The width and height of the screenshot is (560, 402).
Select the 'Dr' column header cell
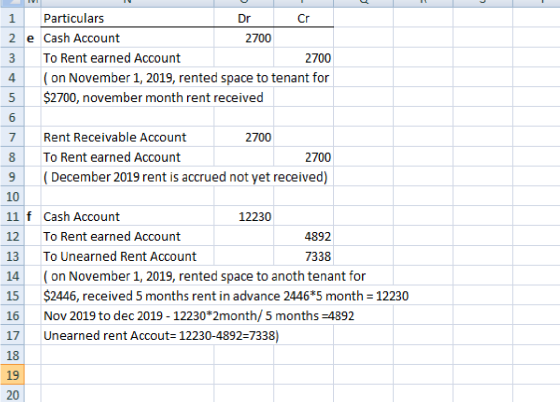(x=244, y=18)
